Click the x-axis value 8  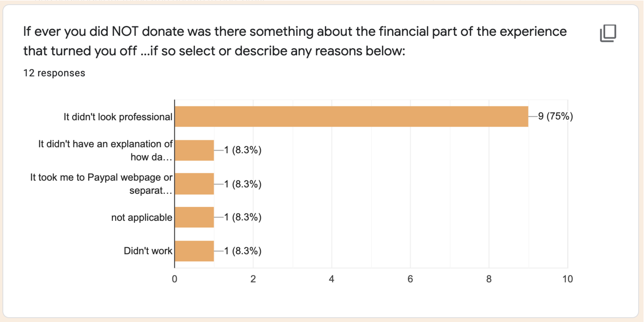click(x=489, y=279)
